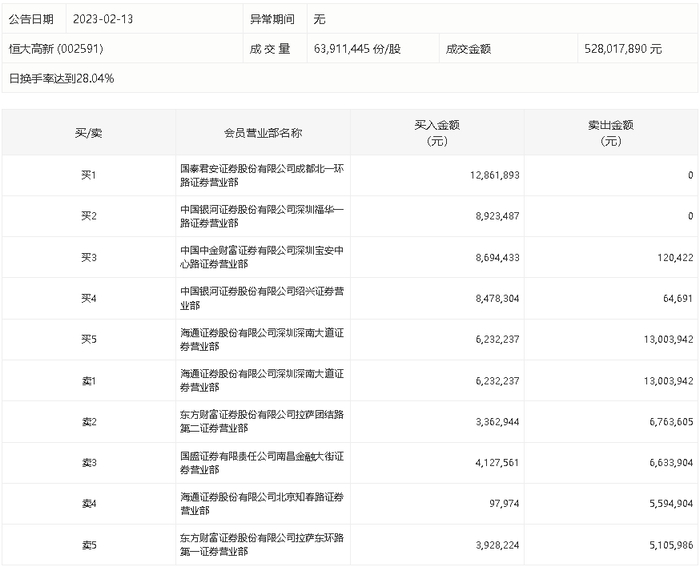700x567 pixels.
Task: Select buy amount 3,362,944
Action: coord(497,422)
